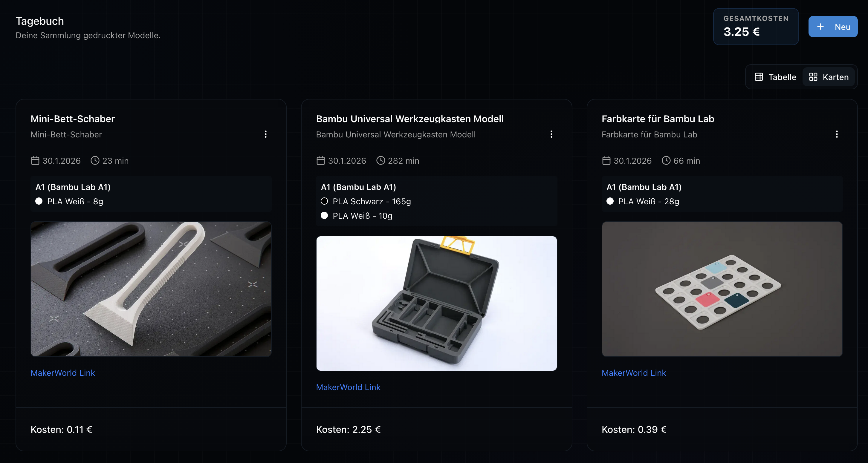
Task: Select the Karten view tab
Action: 829,77
